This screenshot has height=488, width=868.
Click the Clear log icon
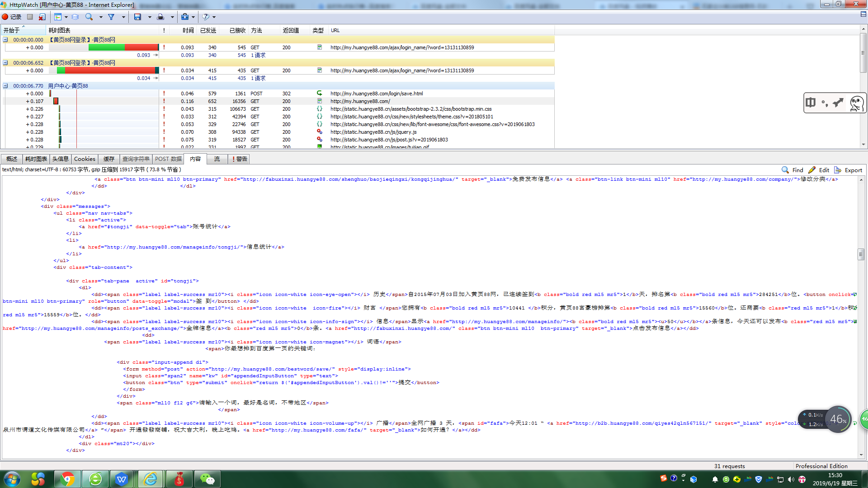coord(42,17)
